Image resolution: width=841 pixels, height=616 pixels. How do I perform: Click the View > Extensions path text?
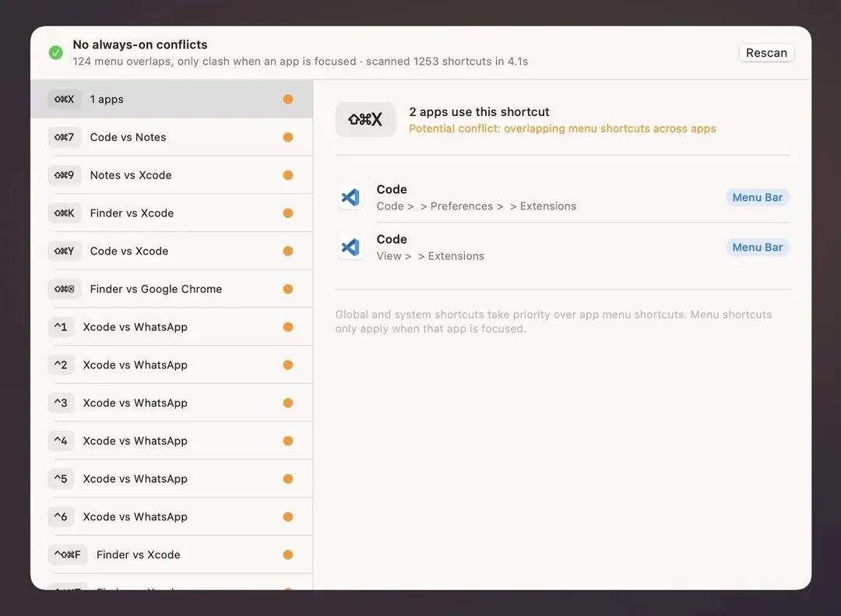(x=430, y=256)
